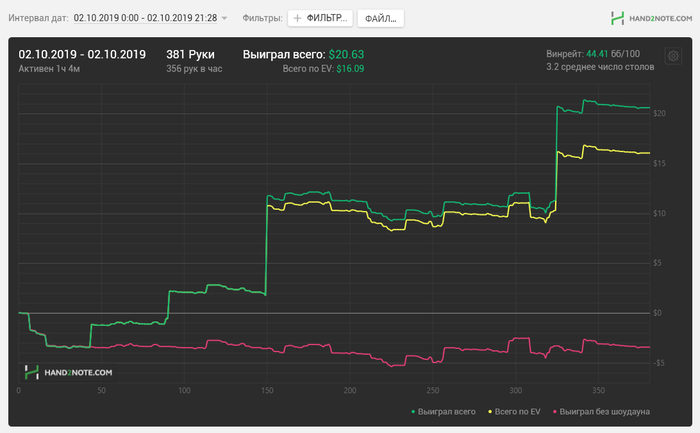The height and width of the screenshot is (433, 700).
Task: Click the -$5 y-axis label
Action: click(x=658, y=363)
